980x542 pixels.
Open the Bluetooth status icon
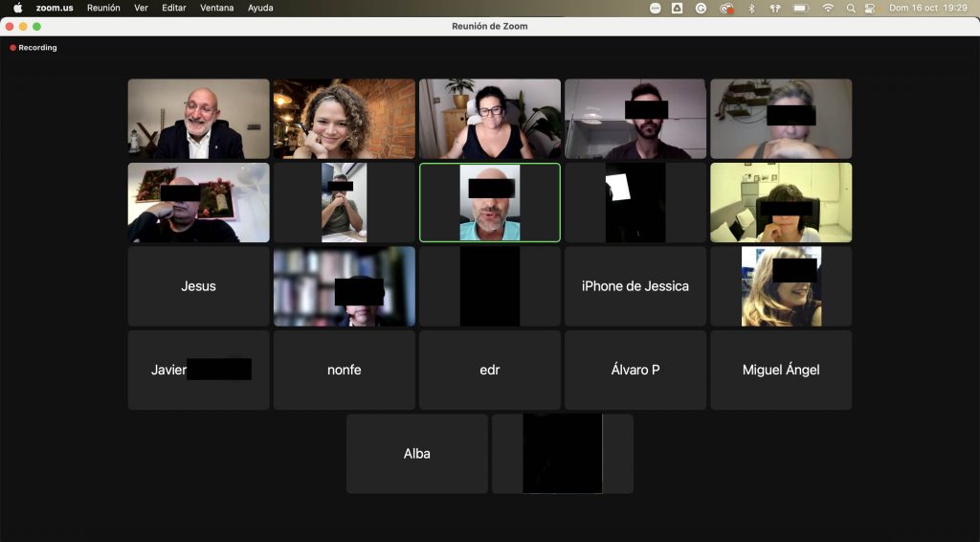[x=751, y=8]
